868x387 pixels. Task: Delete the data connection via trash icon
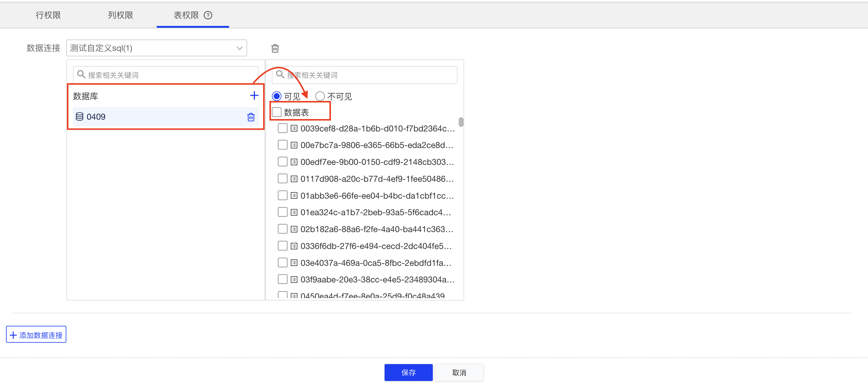(x=275, y=49)
